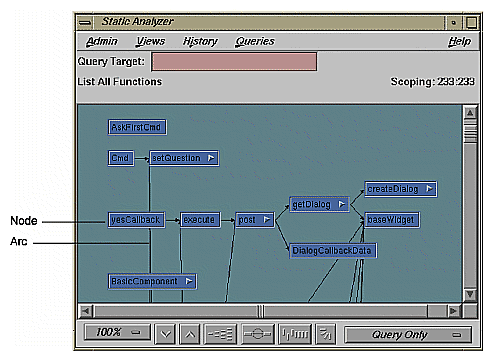
Task: Click the arrow icon on setQuestion node
Action: (x=211, y=158)
